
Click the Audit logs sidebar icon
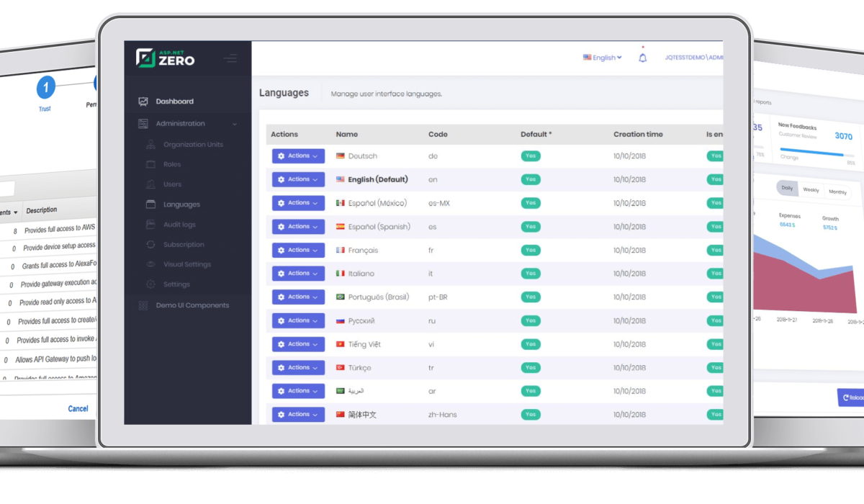tap(150, 225)
